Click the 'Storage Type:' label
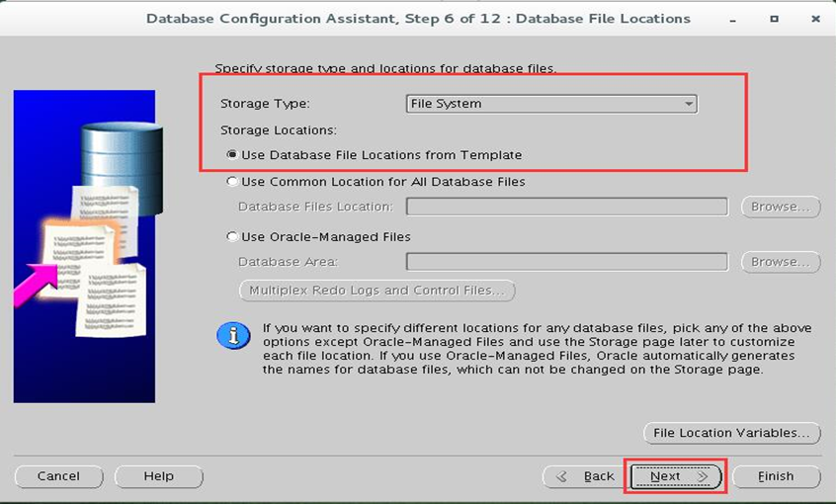The image size is (836, 504). point(265,104)
